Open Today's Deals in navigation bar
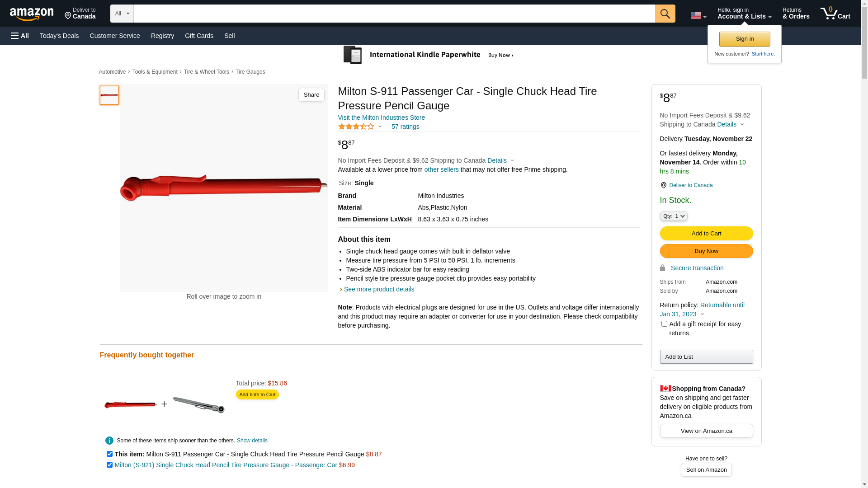The image size is (868, 488). 59,36
